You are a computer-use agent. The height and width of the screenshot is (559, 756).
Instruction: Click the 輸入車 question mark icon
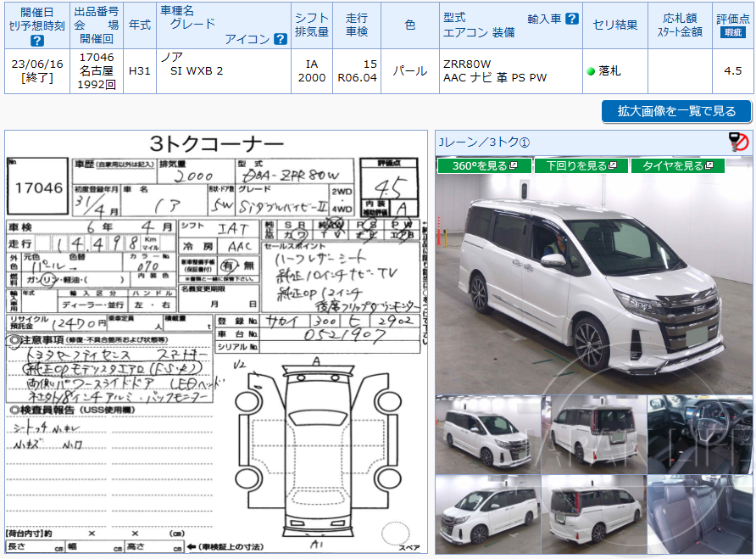[x=572, y=19]
